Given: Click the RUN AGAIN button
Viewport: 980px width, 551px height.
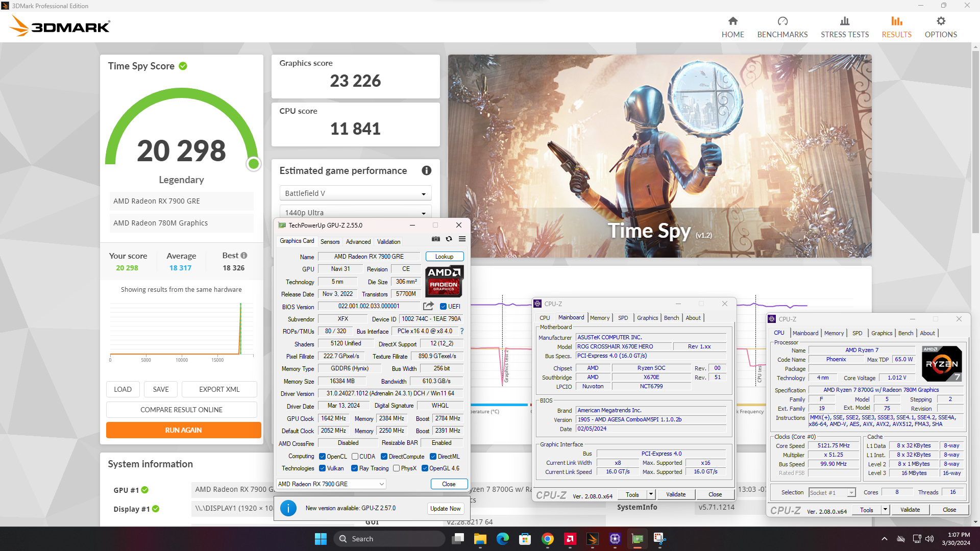Looking at the screenshot, I should coord(184,430).
